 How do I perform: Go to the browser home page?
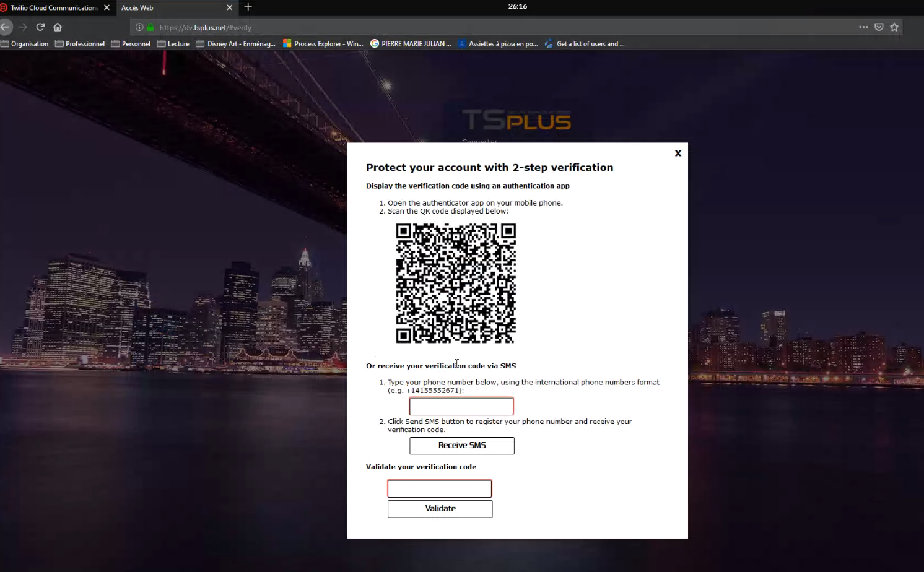[x=58, y=27]
